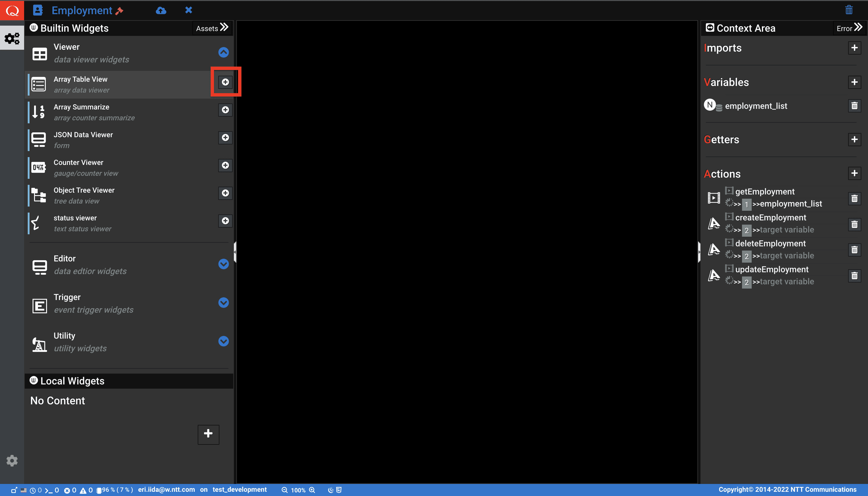Add a new import

(x=854, y=48)
